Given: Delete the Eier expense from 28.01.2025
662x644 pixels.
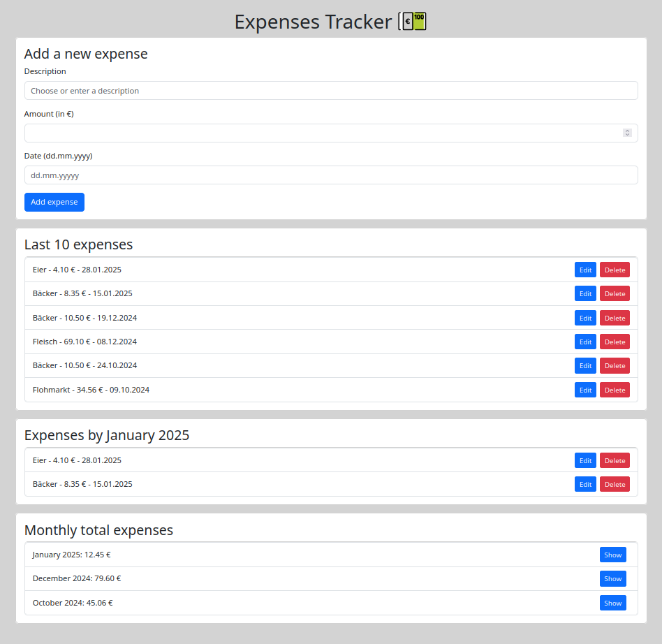Looking at the screenshot, I should pyautogui.click(x=615, y=270).
